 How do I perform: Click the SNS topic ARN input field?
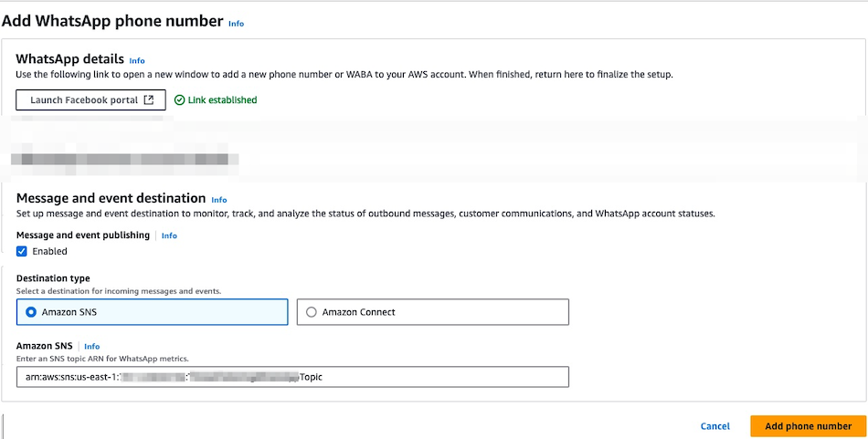(x=293, y=377)
